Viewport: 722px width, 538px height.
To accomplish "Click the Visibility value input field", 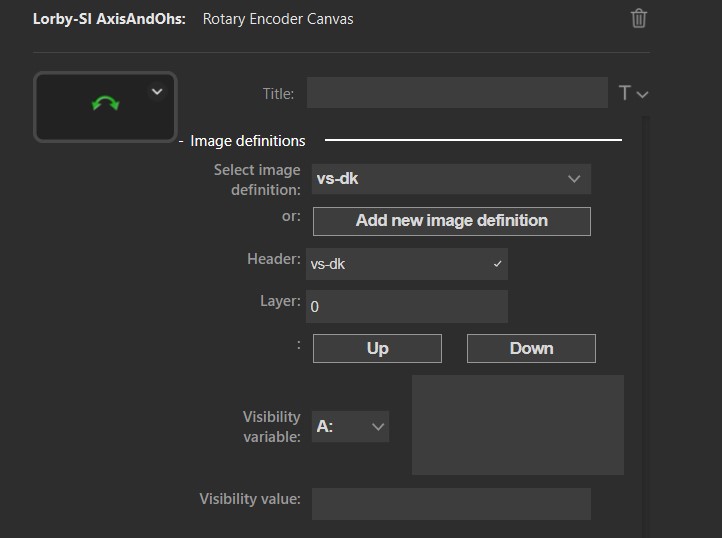I will [x=451, y=504].
